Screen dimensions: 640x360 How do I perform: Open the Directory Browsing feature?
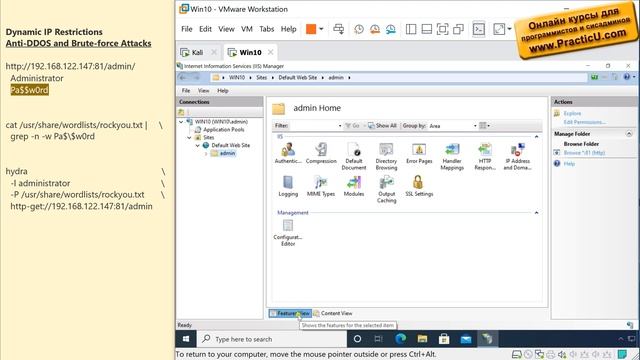[386, 156]
